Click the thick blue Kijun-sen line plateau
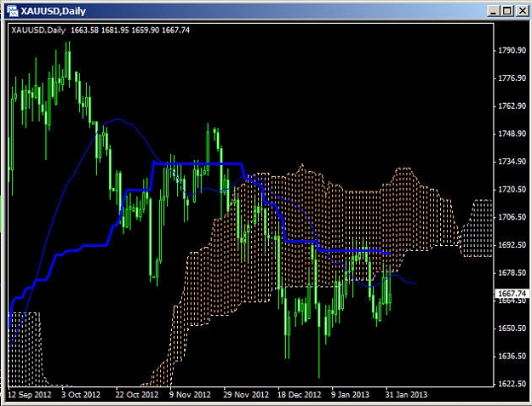The image size is (532, 406). 198,164
